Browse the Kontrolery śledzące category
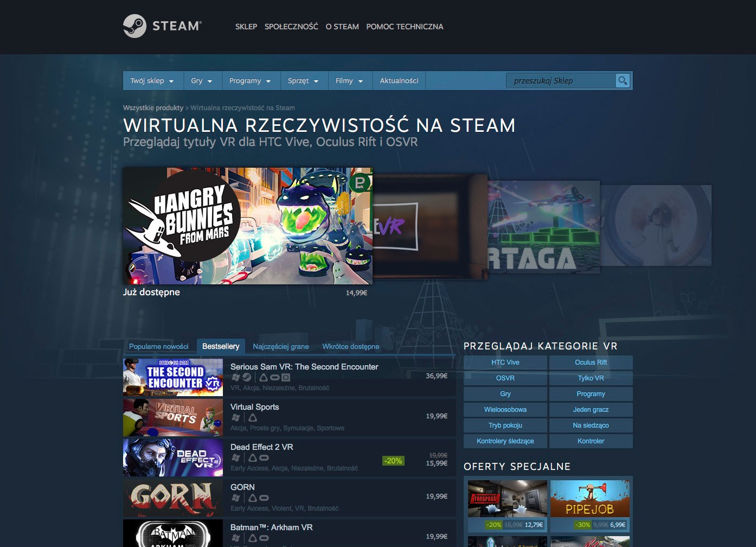This screenshot has width=756, height=547. [x=505, y=441]
